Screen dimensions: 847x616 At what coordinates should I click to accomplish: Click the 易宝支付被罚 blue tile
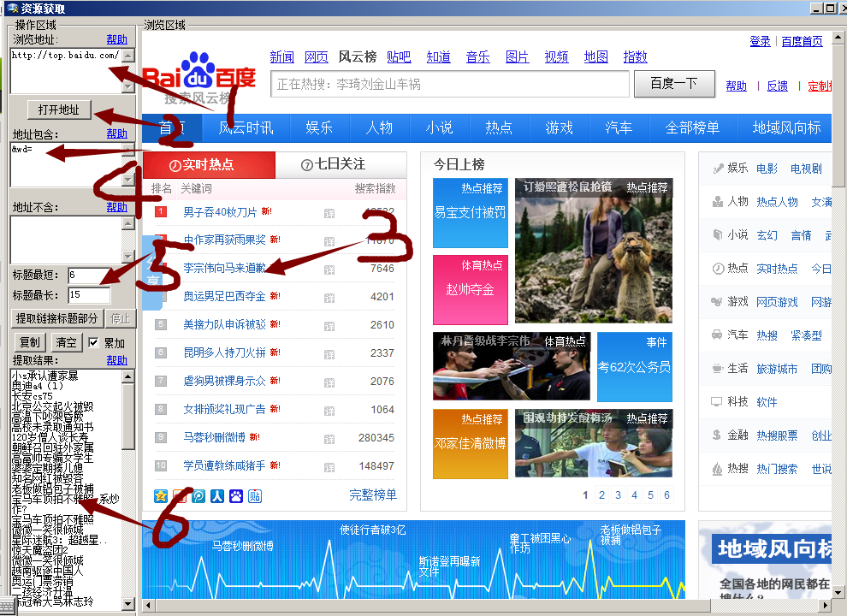coord(471,213)
